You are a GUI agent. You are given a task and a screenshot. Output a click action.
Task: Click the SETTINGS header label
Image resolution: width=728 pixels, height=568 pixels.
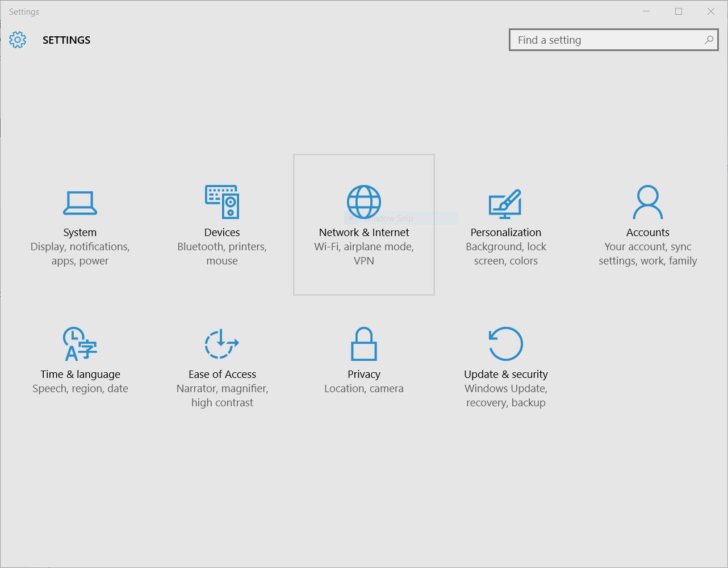click(x=66, y=40)
